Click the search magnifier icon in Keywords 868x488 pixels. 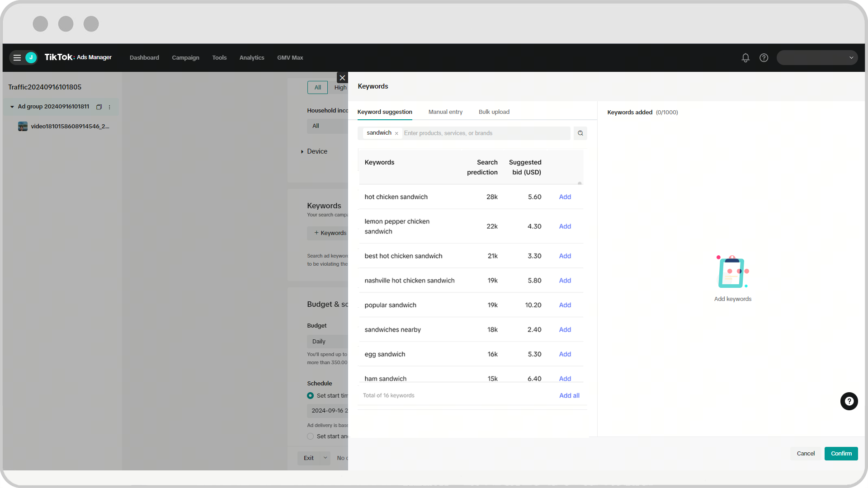pos(580,133)
